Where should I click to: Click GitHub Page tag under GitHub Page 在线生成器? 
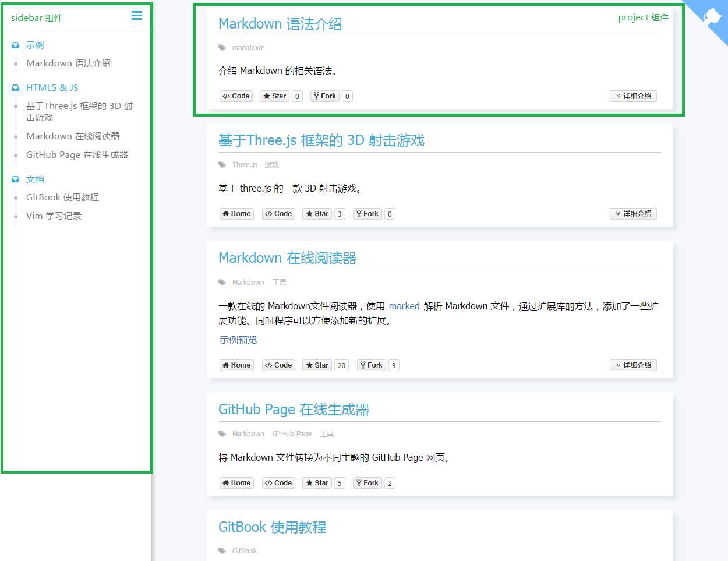pos(292,434)
